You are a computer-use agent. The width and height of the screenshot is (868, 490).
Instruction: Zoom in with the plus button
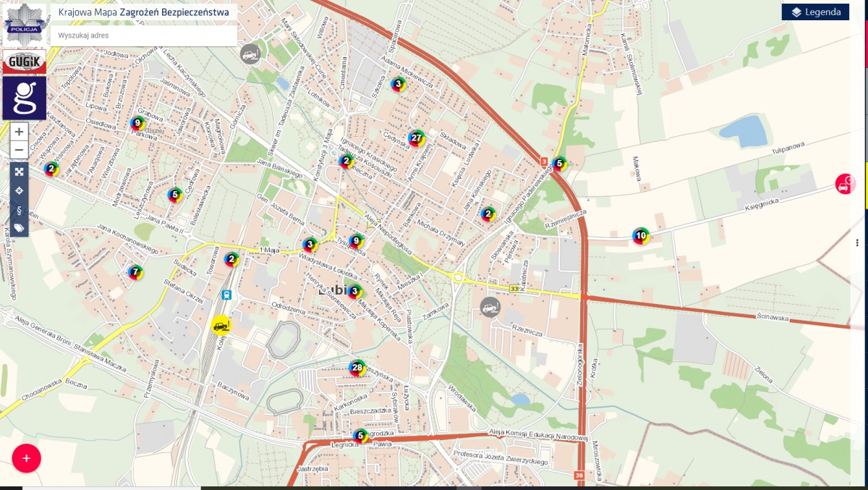[x=20, y=132]
